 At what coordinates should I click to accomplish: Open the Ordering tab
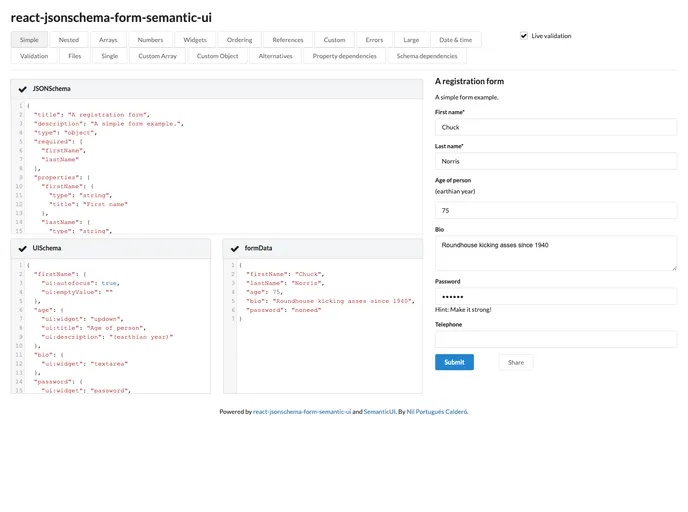[x=239, y=40]
